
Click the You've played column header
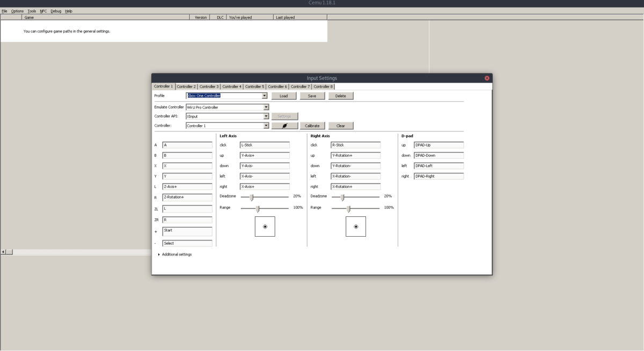point(250,17)
